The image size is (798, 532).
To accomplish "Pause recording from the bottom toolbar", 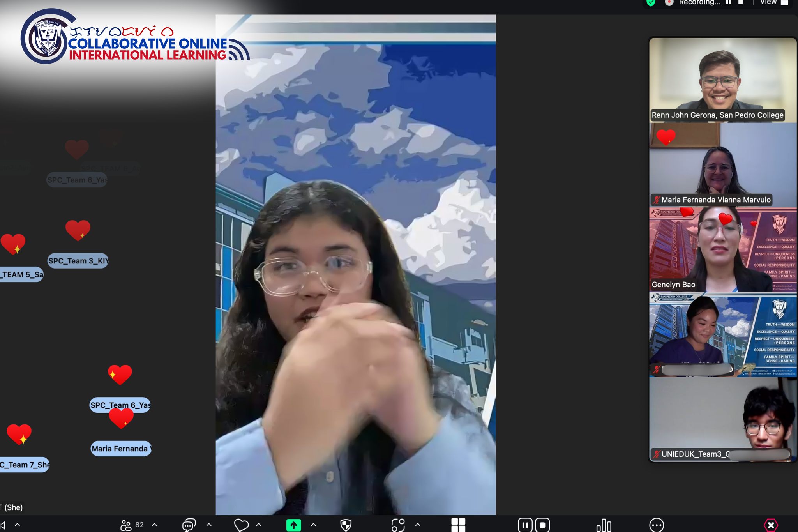I will [525, 525].
